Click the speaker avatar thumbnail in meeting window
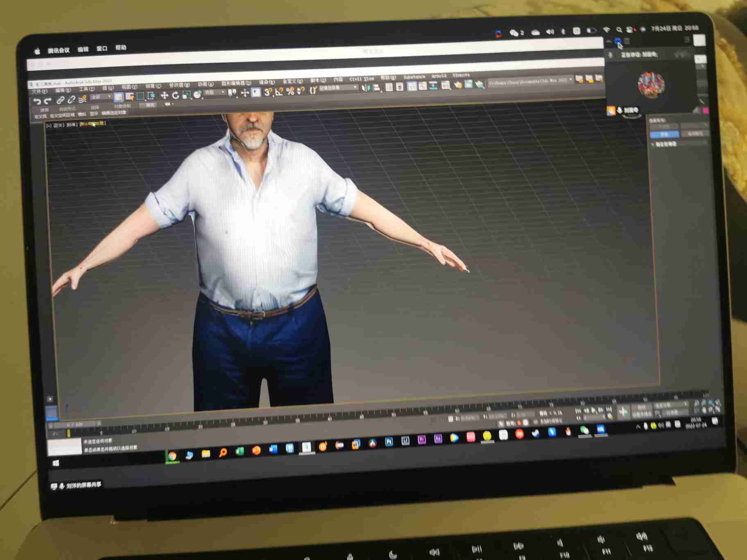Viewport: 747px width, 560px height. pos(650,84)
